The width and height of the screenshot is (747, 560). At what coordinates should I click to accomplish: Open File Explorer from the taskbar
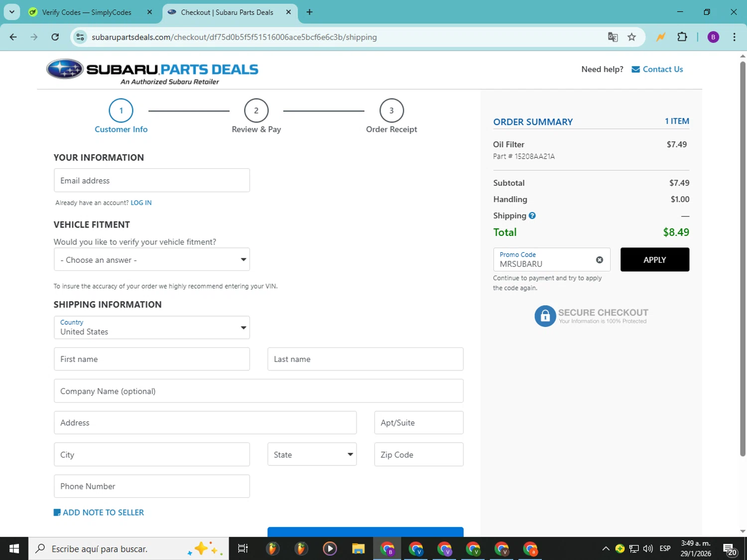[x=358, y=549]
